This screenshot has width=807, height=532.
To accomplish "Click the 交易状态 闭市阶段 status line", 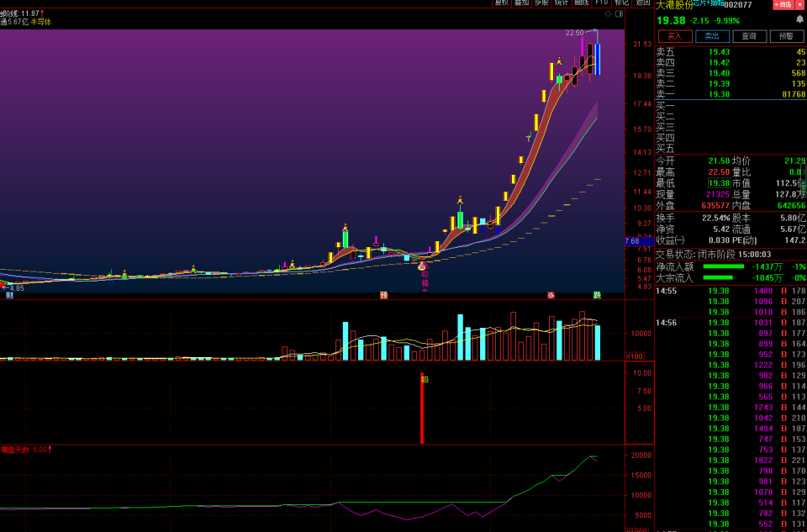I will tap(714, 255).
